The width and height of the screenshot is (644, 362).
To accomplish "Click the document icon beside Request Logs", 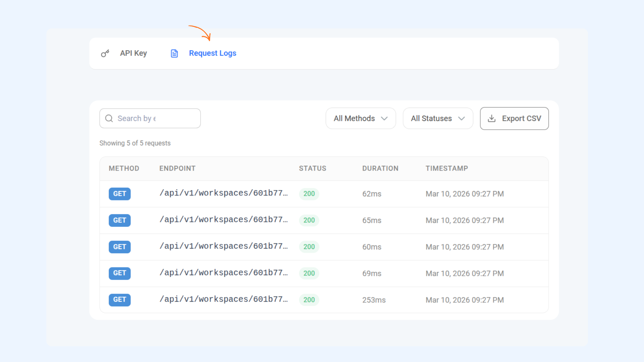I will pos(174,53).
